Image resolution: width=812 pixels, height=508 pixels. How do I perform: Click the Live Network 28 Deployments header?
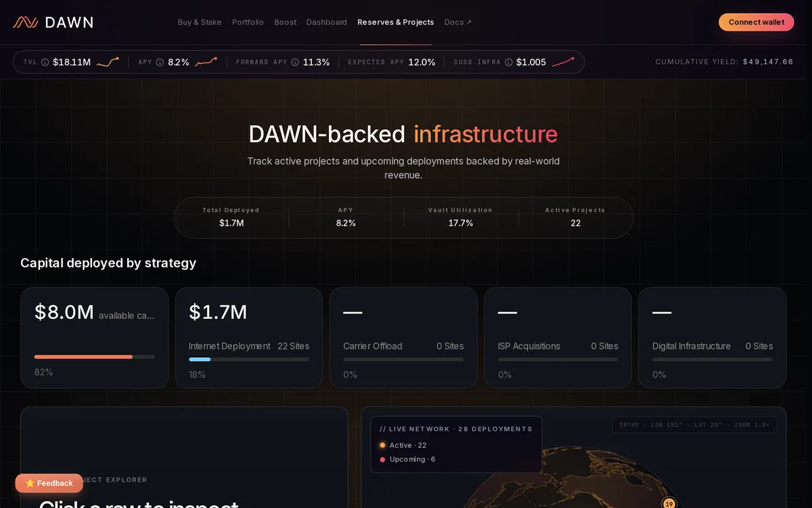point(456,429)
